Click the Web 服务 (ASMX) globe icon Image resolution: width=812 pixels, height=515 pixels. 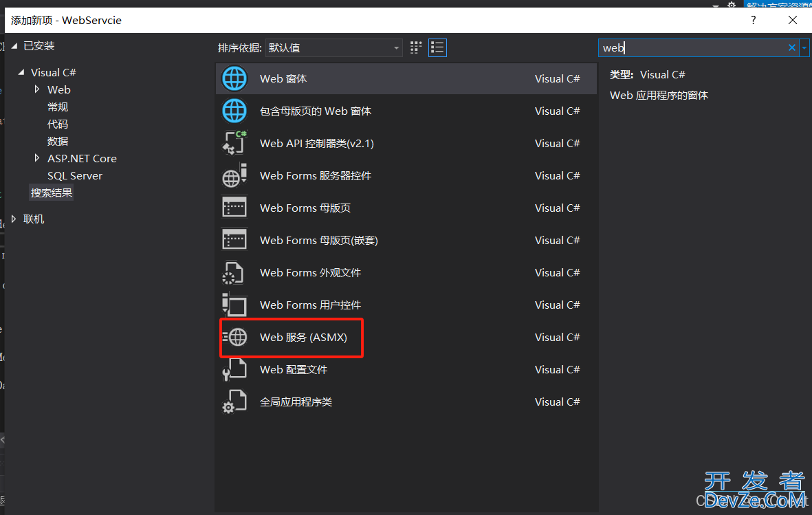point(235,338)
